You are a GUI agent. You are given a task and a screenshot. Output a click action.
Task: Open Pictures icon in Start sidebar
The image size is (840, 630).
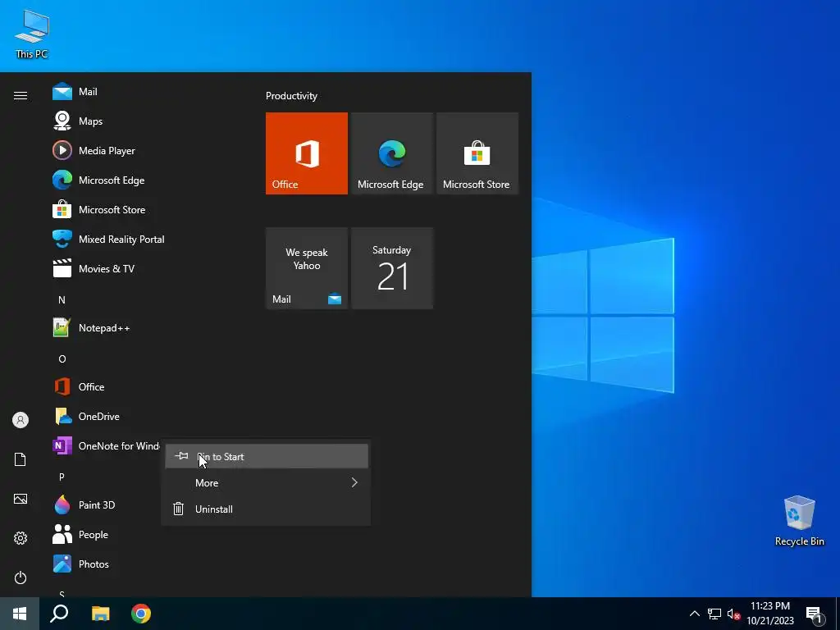pyautogui.click(x=21, y=499)
